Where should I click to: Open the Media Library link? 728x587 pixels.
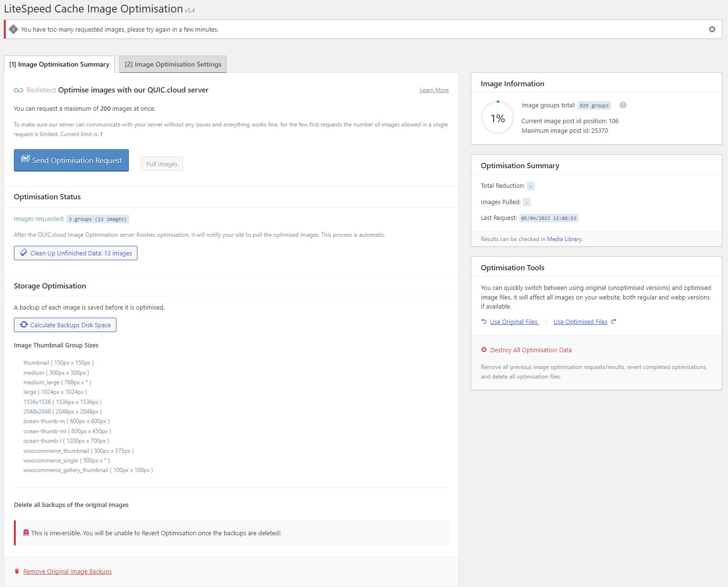tap(564, 239)
